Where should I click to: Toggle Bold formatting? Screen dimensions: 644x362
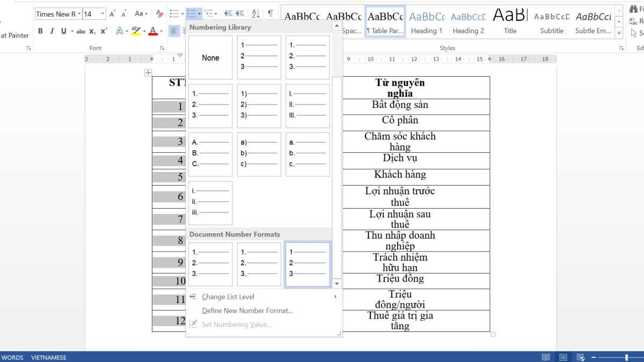(40, 31)
